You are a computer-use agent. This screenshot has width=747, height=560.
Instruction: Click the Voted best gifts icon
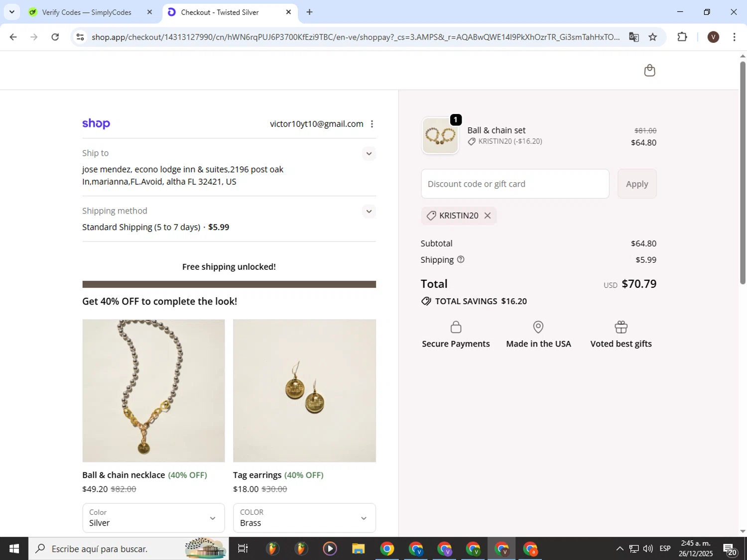point(621,327)
